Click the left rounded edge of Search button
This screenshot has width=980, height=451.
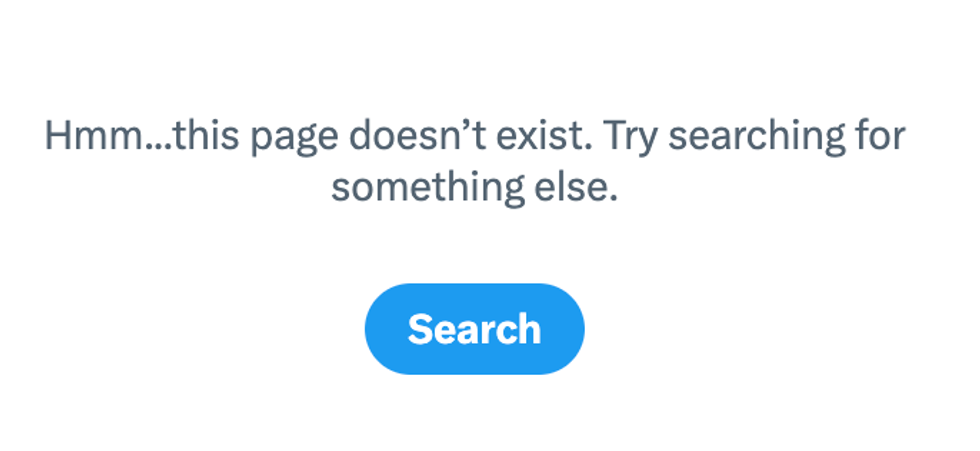(381, 329)
